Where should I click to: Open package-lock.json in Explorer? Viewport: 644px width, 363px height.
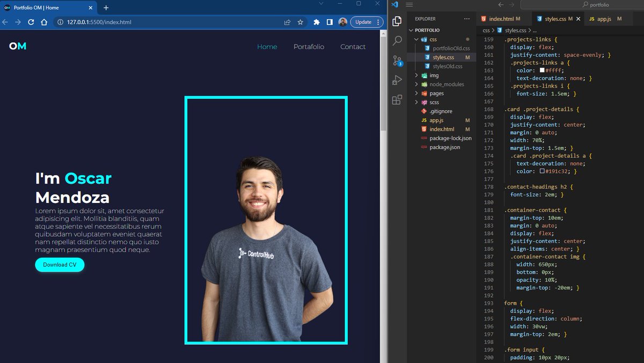450,138
